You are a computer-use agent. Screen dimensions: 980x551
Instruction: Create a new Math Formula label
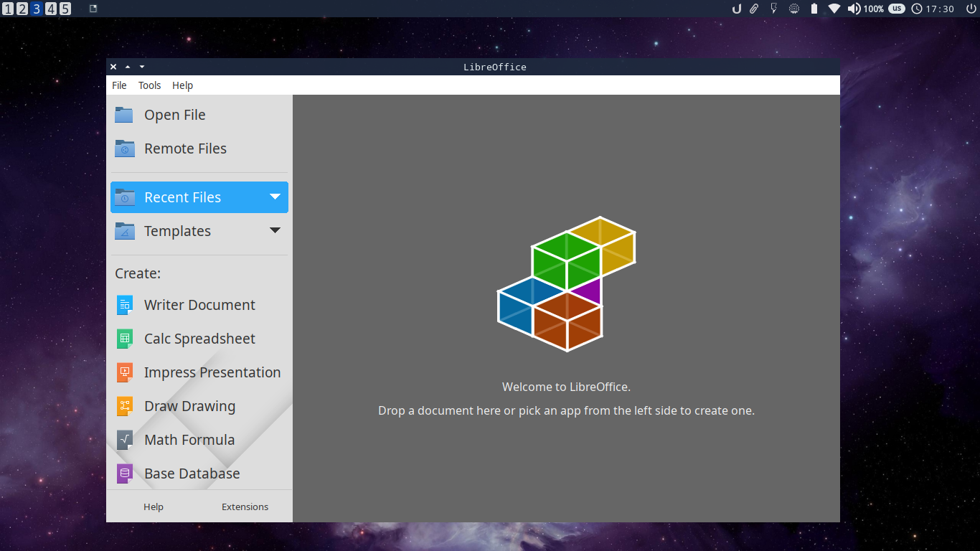[189, 440]
